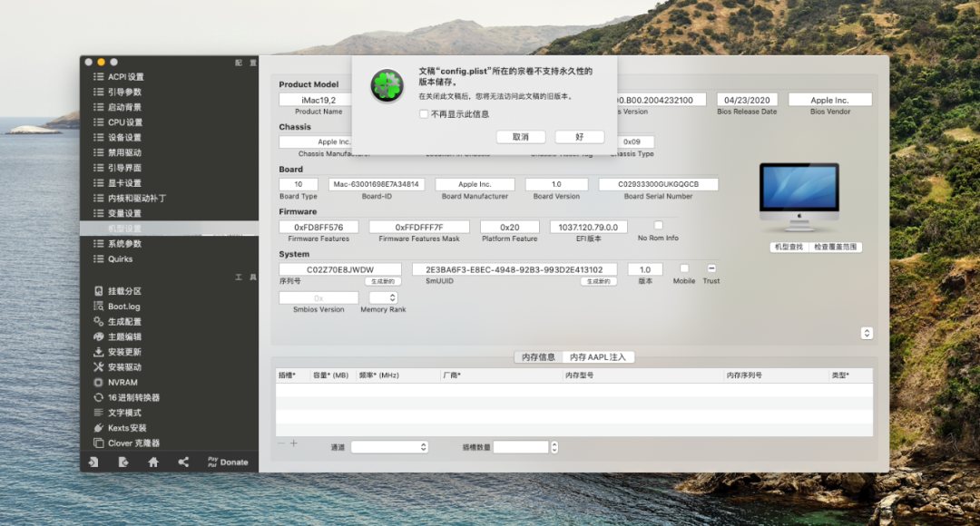The height and width of the screenshot is (526, 980).
Task: Open ACPI 设置 list icon in sidebar
Action: (x=98, y=77)
